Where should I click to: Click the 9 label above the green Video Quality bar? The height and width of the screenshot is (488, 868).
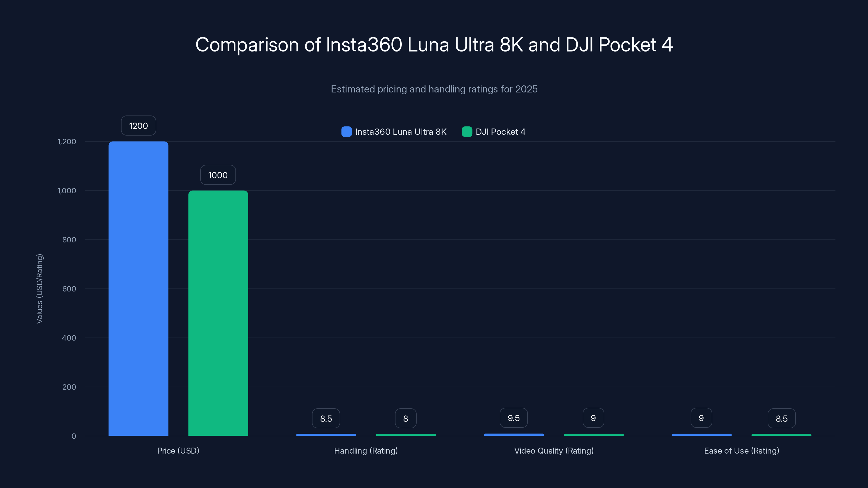pyautogui.click(x=593, y=418)
